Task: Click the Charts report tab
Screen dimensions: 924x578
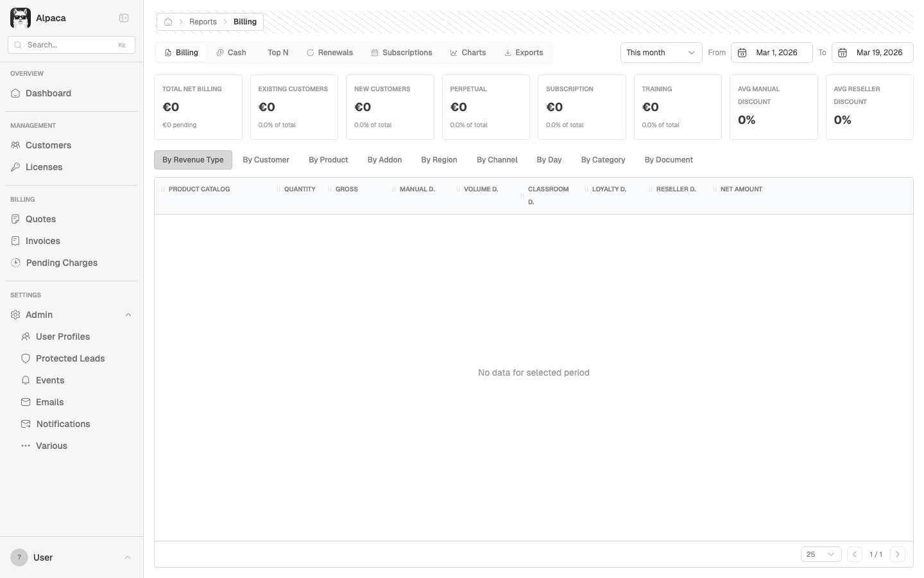Action: coord(468,53)
